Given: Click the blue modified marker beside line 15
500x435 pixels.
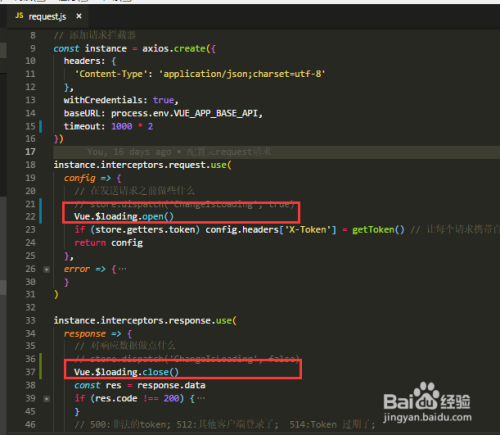Looking at the screenshot, I should pyautogui.click(x=41, y=126).
